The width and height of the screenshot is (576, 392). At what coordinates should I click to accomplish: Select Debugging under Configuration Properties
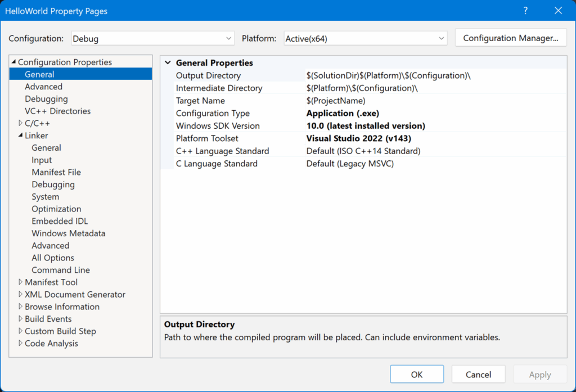pos(46,99)
